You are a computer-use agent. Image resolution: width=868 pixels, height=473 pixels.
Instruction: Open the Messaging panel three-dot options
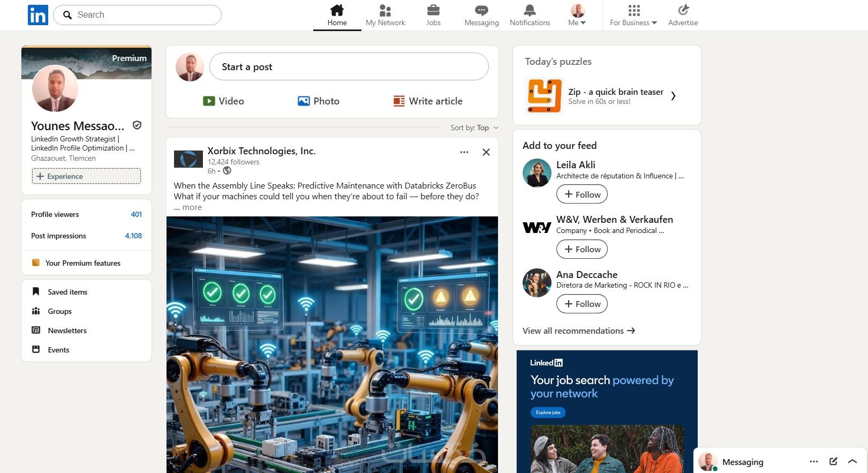(x=814, y=461)
